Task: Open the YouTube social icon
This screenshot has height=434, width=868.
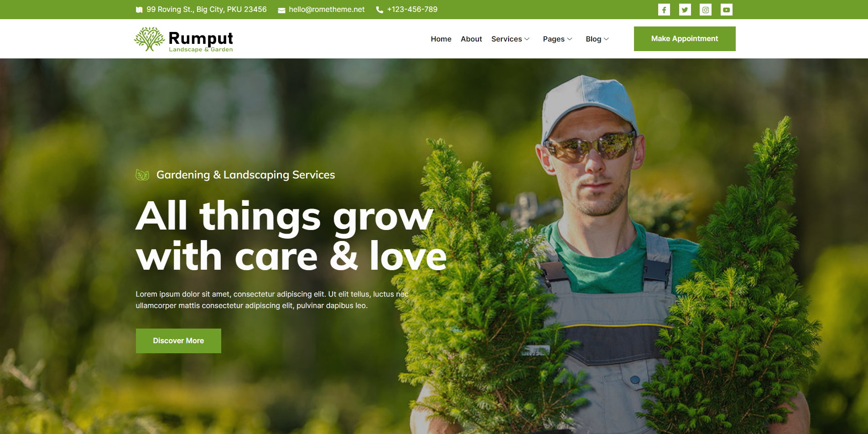Action: click(727, 10)
